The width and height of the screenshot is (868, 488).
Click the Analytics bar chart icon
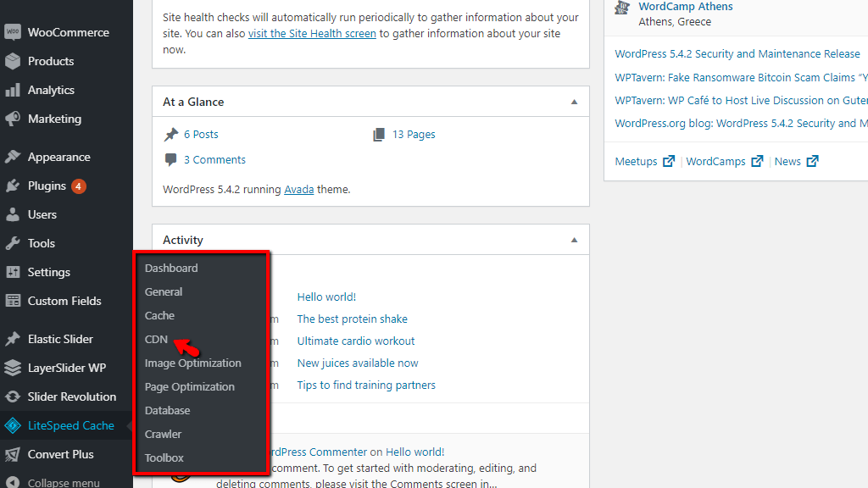coord(13,90)
